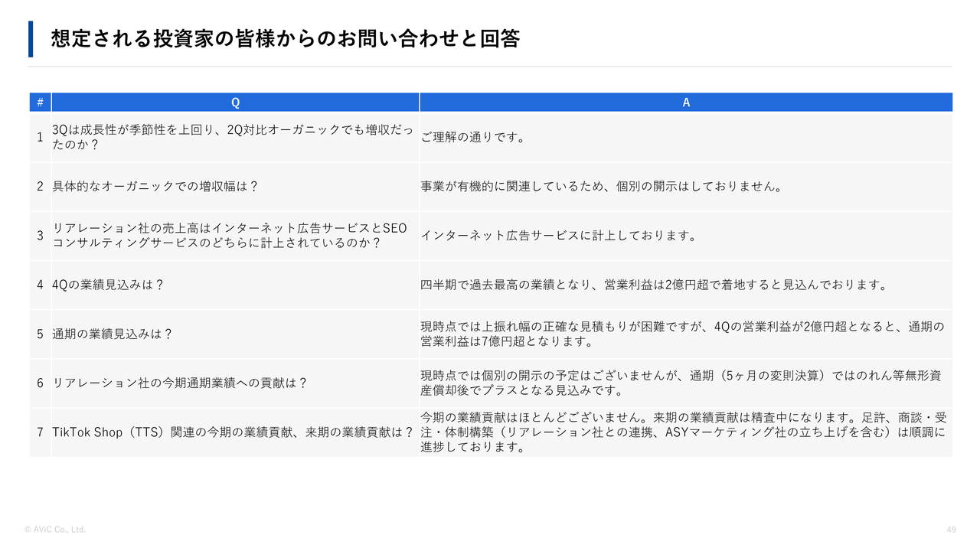Click answer 4 about record quarterly results

click(654, 285)
